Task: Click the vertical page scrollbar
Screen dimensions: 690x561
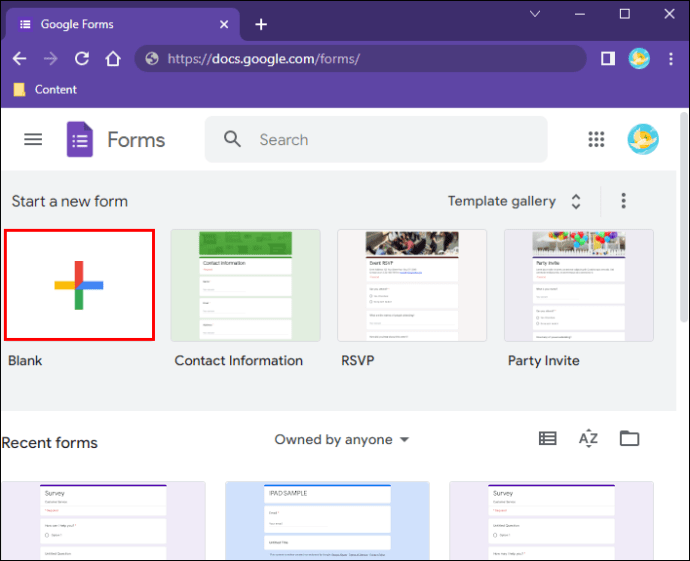Action: pyautogui.click(x=683, y=217)
